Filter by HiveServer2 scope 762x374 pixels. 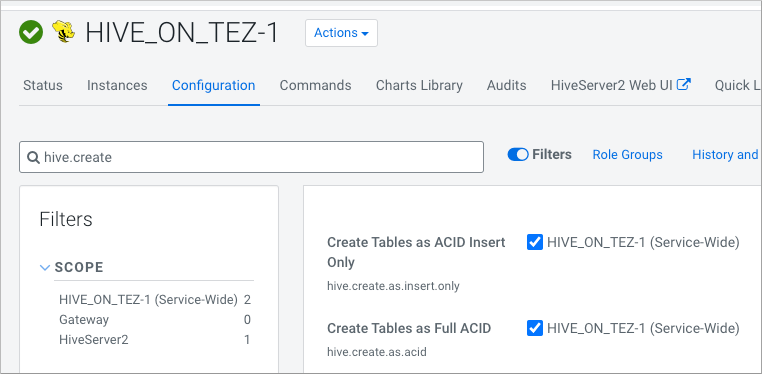pos(94,339)
